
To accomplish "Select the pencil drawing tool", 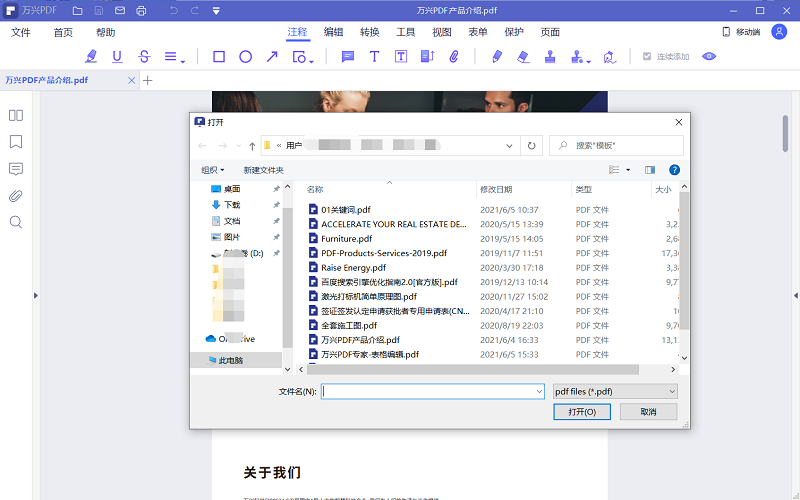I will point(497,57).
